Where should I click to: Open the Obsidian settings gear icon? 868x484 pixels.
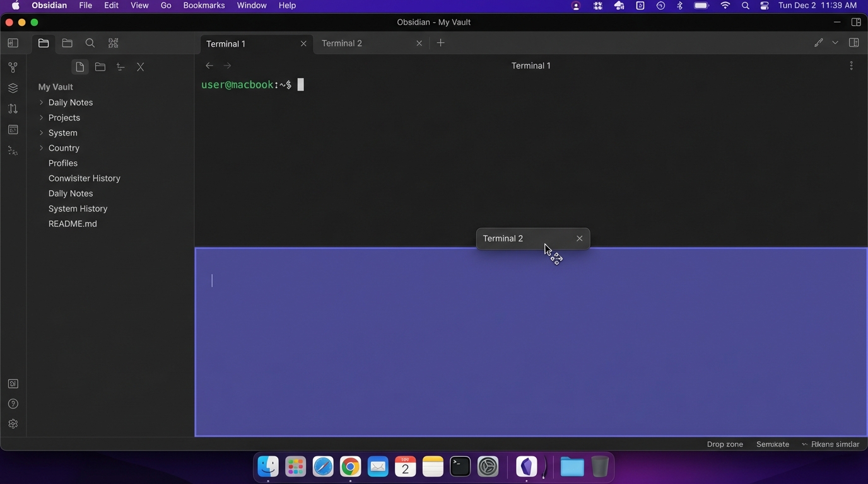click(x=13, y=423)
